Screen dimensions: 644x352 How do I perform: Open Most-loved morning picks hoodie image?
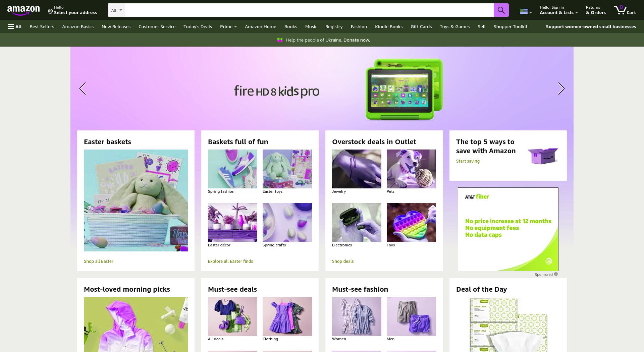pyautogui.click(x=136, y=325)
